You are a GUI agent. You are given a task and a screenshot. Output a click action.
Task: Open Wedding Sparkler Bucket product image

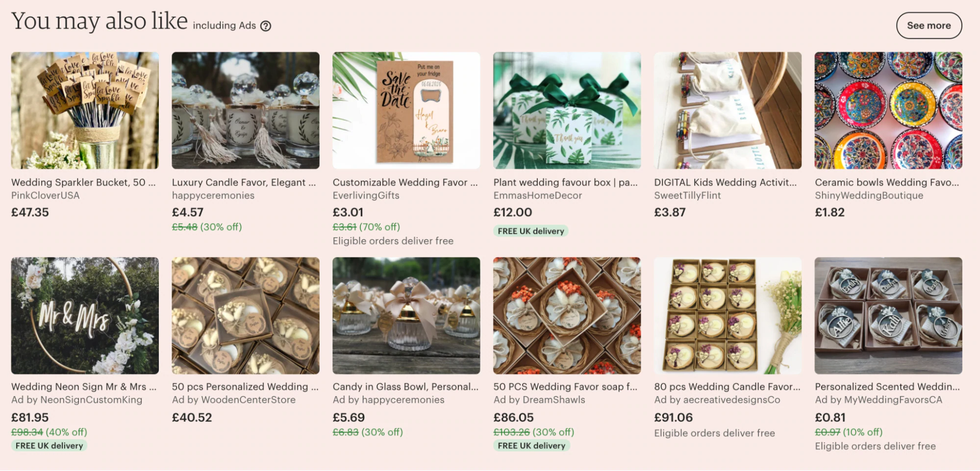85,111
